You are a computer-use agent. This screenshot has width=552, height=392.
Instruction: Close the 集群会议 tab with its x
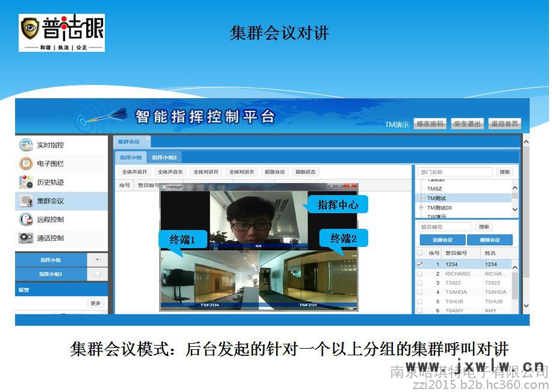(148, 137)
